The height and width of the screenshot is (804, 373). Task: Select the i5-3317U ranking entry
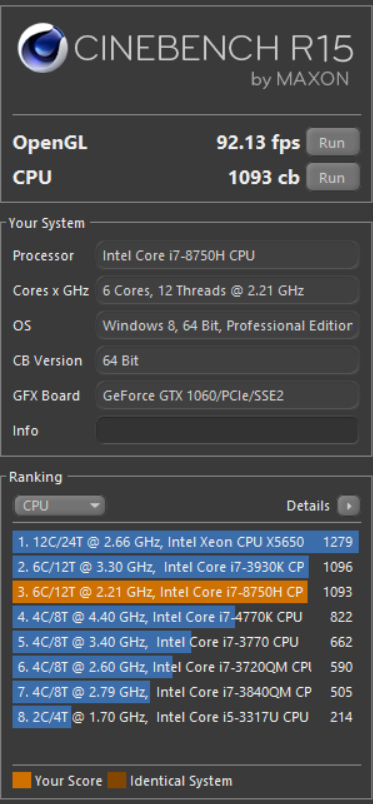point(186,717)
